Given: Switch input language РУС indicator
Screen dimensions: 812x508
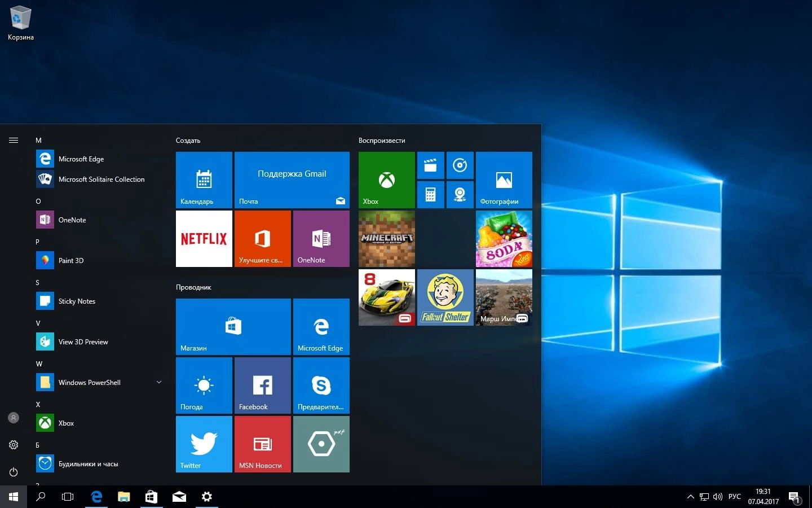Looking at the screenshot, I should coord(735,497).
